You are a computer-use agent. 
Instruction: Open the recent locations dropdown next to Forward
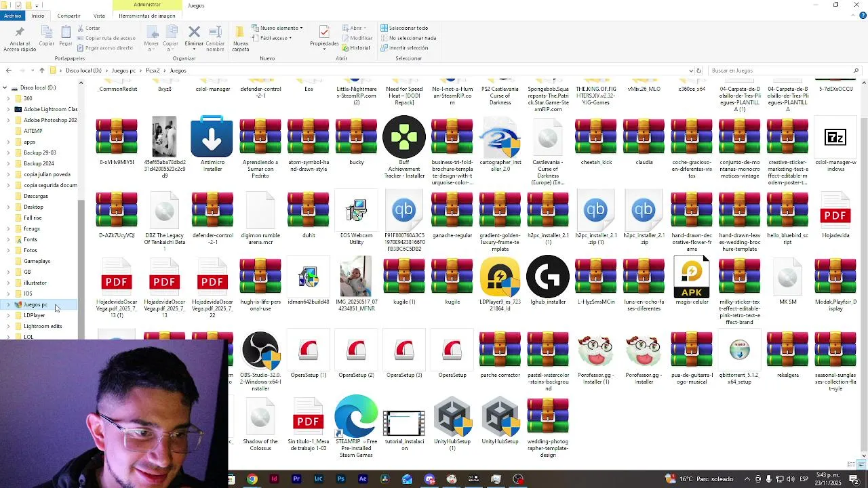pyautogui.click(x=32, y=70)
